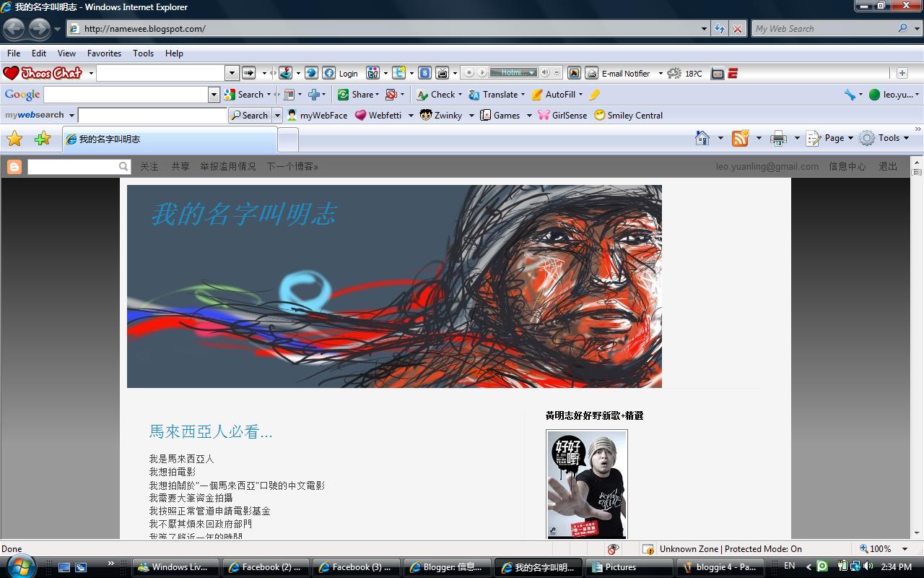Click 退出 sign out link
The height and width of the screenshot is (578, 924).
888,167
